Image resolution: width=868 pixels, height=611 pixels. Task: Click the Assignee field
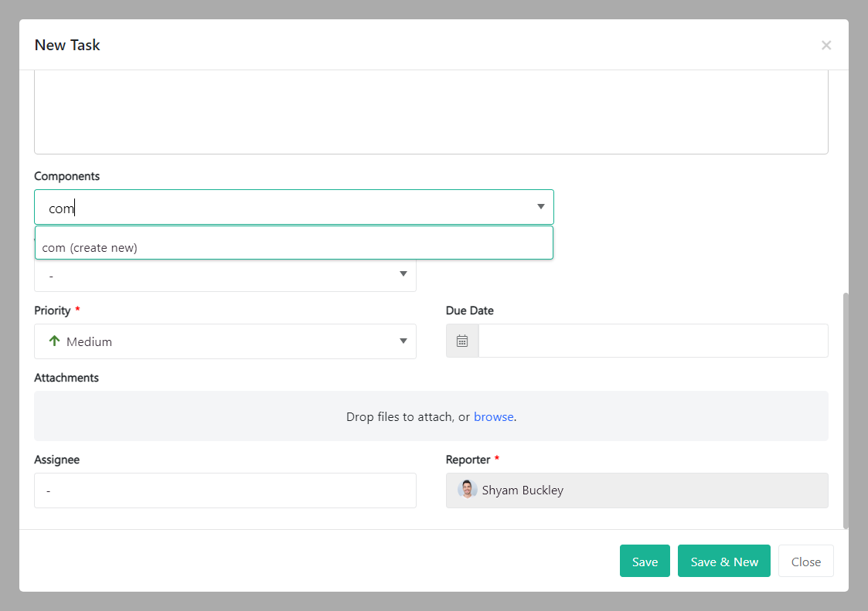click(x=225, y=490)
